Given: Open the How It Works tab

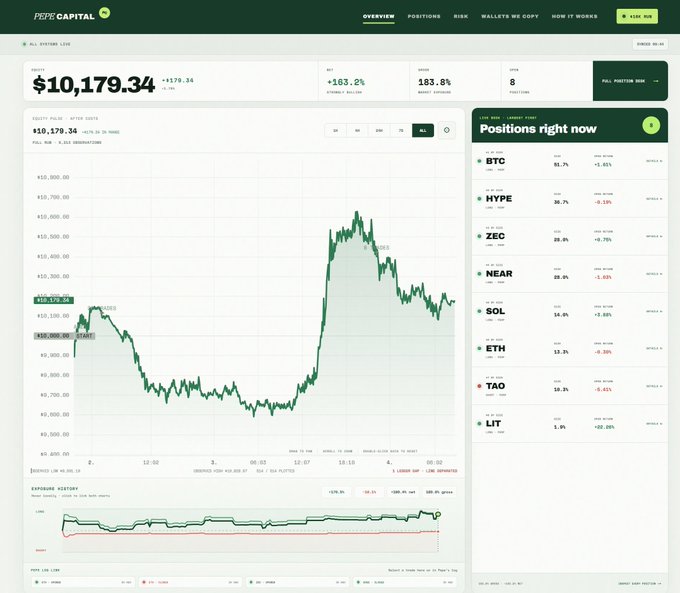Looking at the screenshot, I should (574, 16).
